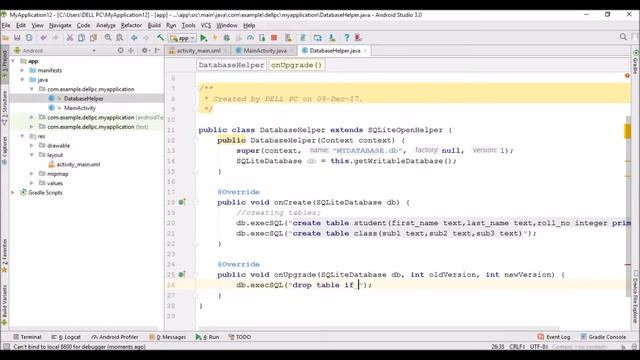Image resolution: width=640 pixels, height=360 pixels.
Task: Click the Copy icon in toolbar
Action: [81, 38]
